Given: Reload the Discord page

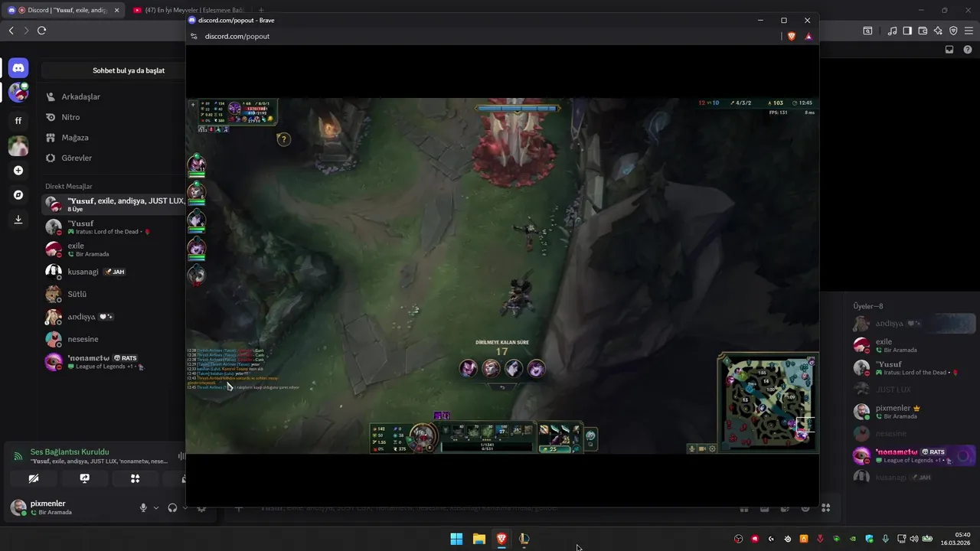Looking at the screenshot, I should [41, 31].
